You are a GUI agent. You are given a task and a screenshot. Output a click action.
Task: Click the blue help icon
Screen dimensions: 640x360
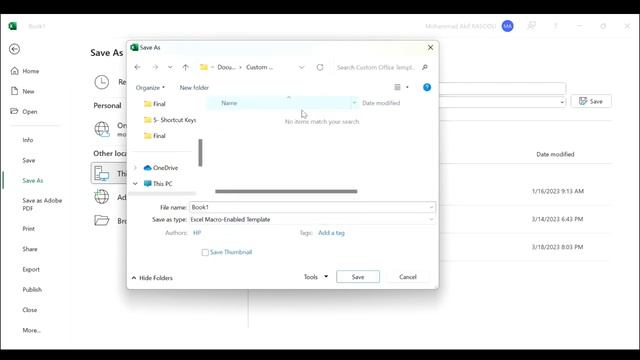pyautogui.click(x=427, y=87)
